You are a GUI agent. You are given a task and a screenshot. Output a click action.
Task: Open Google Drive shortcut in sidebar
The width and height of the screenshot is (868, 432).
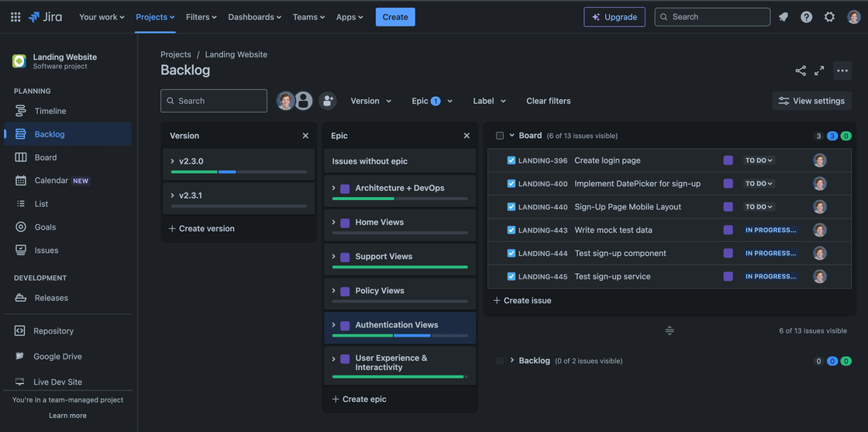click(67, 356)
